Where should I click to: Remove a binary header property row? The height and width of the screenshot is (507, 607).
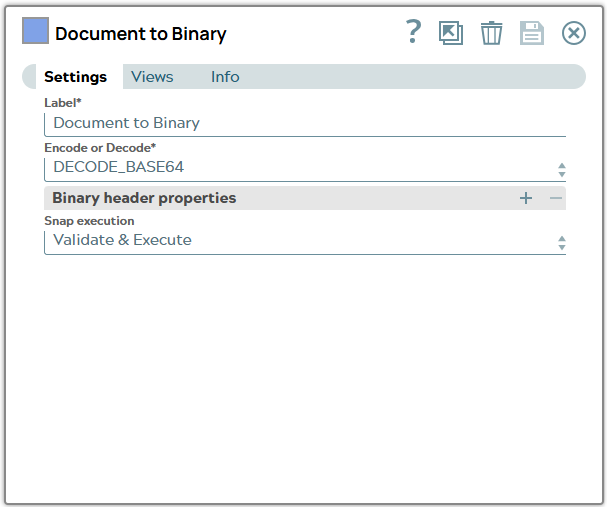[556, 198]
